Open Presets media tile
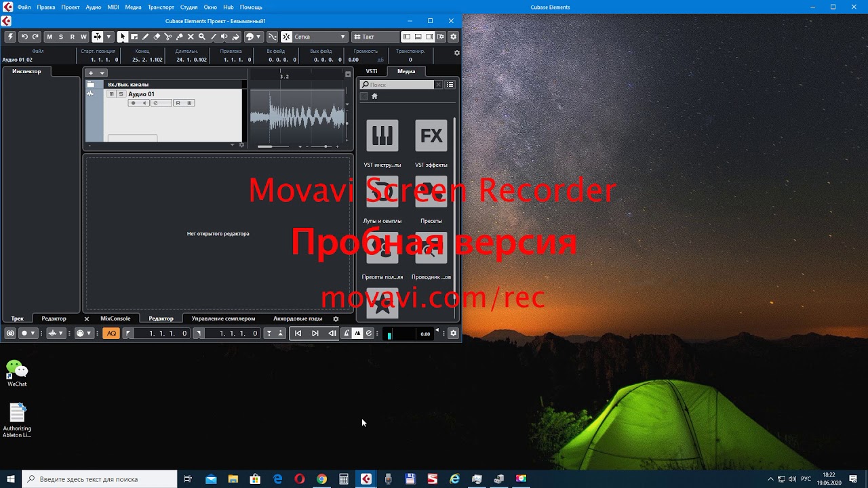The height and width of the screenshot is (488, 868). click(431, 191)
